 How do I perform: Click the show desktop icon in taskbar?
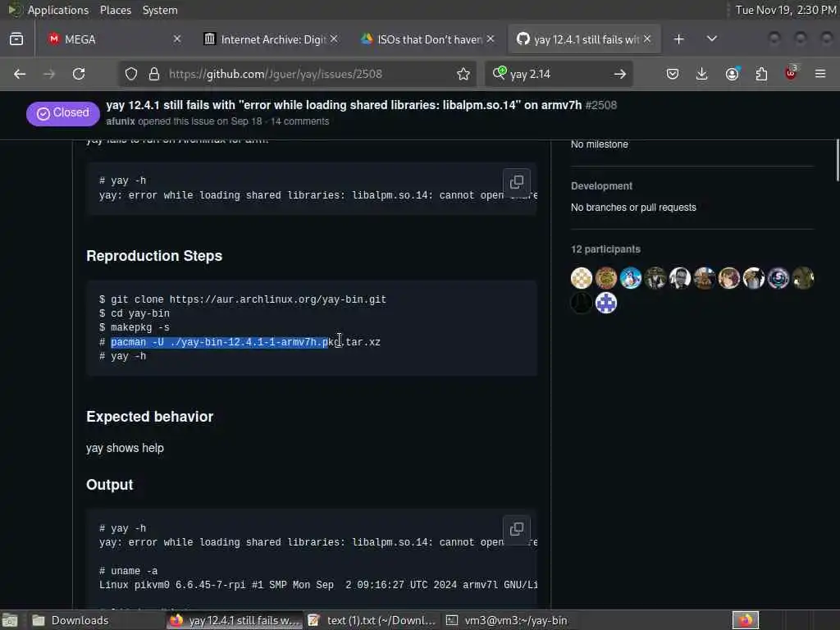pos(10,620)
